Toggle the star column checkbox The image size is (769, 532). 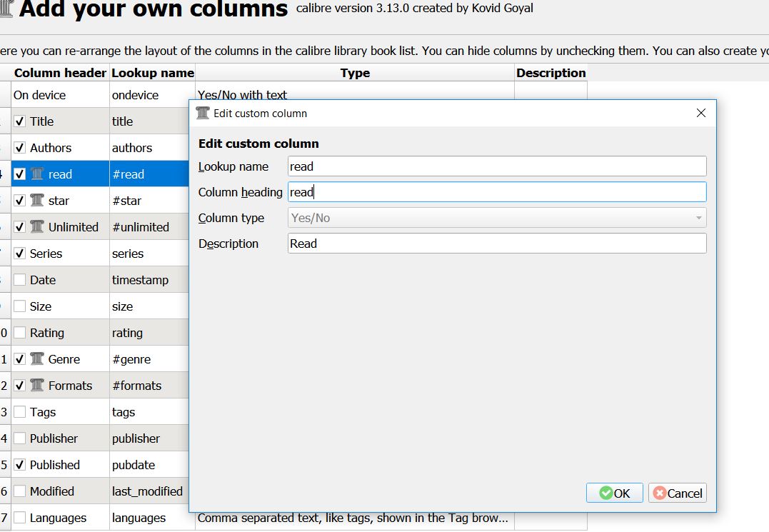click(x=19, y=201)
